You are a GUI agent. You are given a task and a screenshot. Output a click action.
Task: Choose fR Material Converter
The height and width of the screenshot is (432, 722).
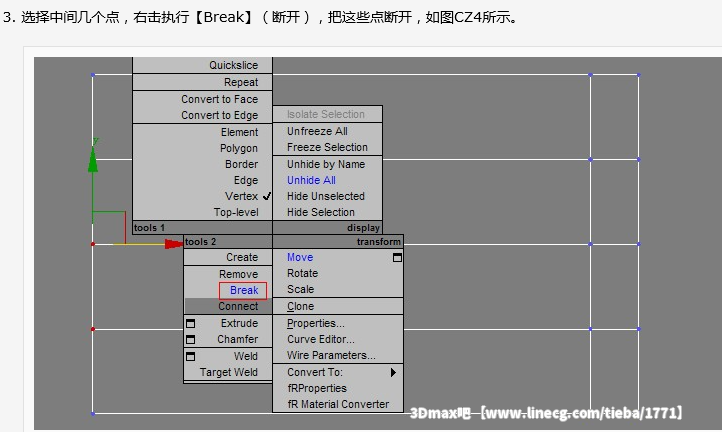338,404
